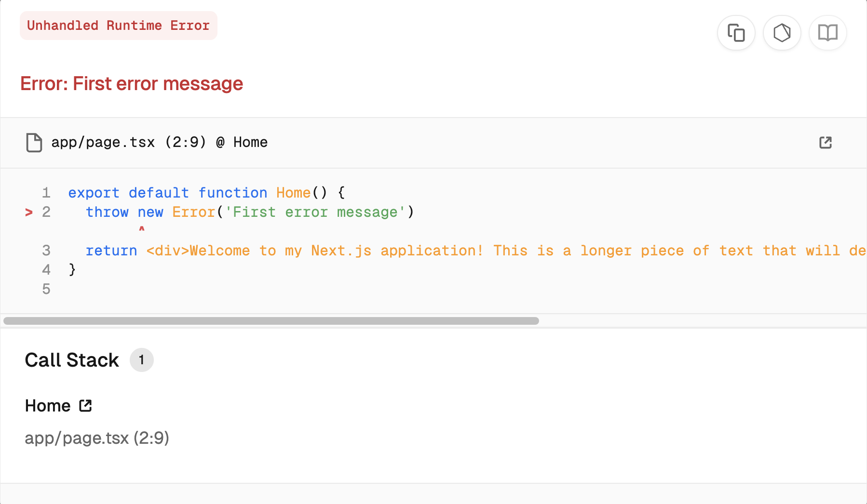Viewport: 867px width, 504px height.
Task: Click the file icon beside app/page.tsx header
Action: click(x=34, y=143)
